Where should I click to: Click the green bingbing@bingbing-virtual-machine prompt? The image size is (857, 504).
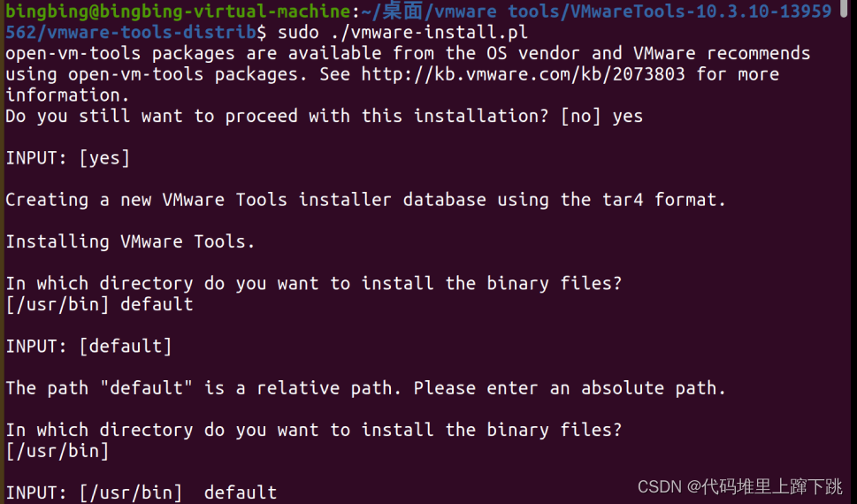[x=178, y=11]
